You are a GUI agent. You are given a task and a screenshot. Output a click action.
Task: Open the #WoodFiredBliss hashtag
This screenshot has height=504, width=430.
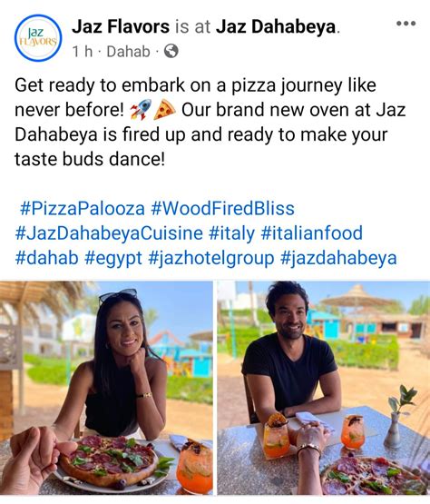[x=222, y=209]
